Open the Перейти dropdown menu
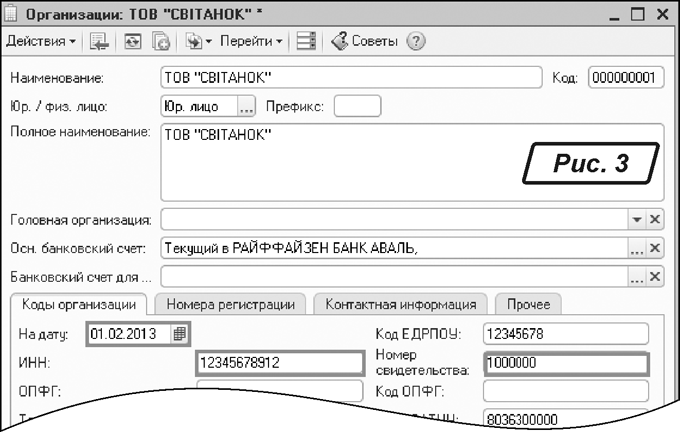 pos(251,41)
